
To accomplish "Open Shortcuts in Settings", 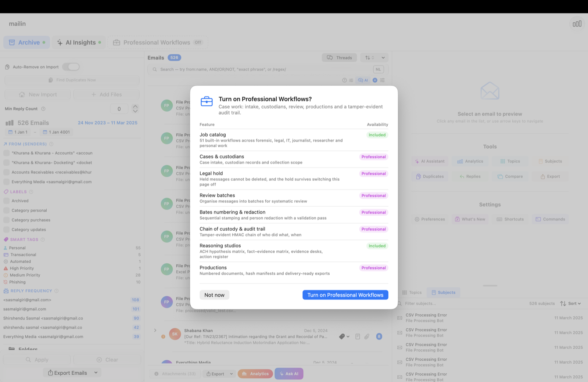I will click(510, 219).
